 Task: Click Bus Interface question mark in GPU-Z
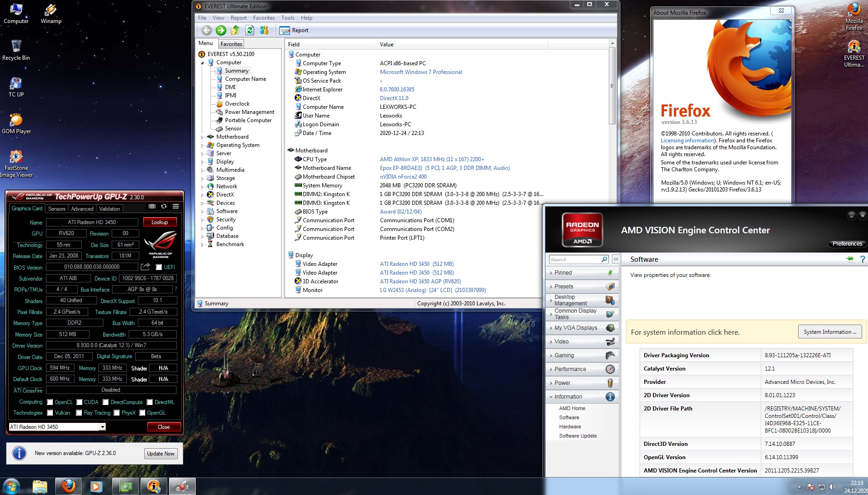(x=176, y=289)
